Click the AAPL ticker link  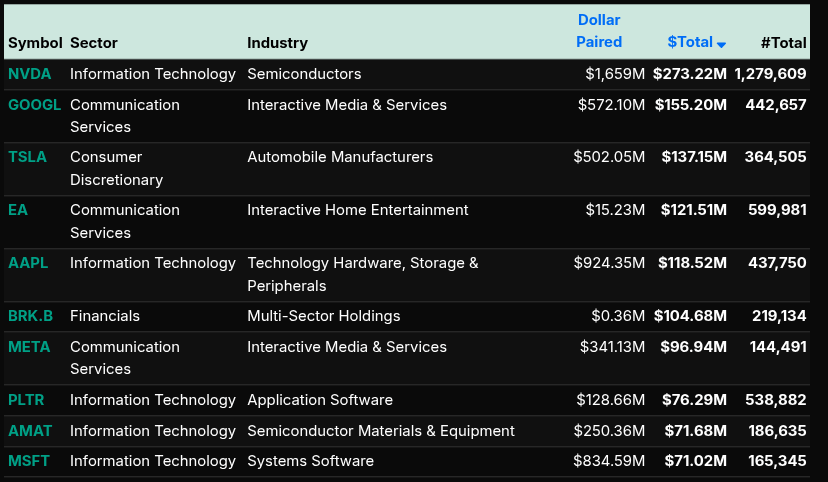[28, 263]
